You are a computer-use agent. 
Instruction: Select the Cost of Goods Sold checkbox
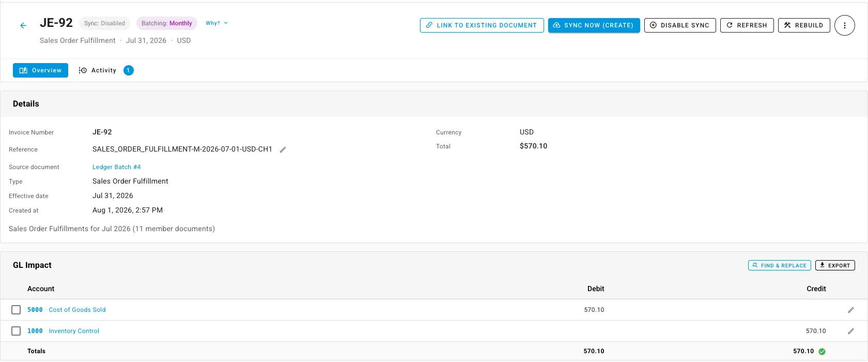coord(16,310)
